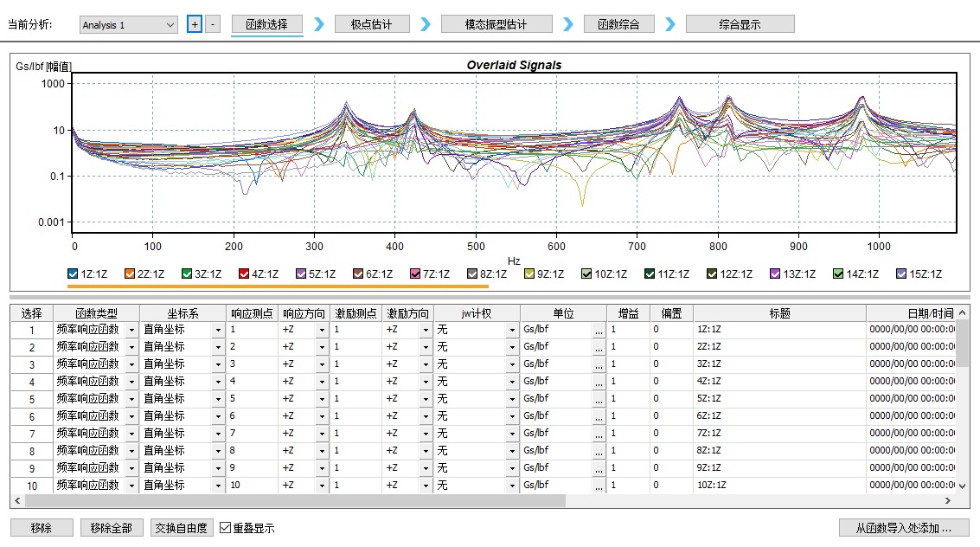Screen dimensions: 980x547
Task: Toggle the 6Z:1Z signal checkbox
Action: [357, 273]
